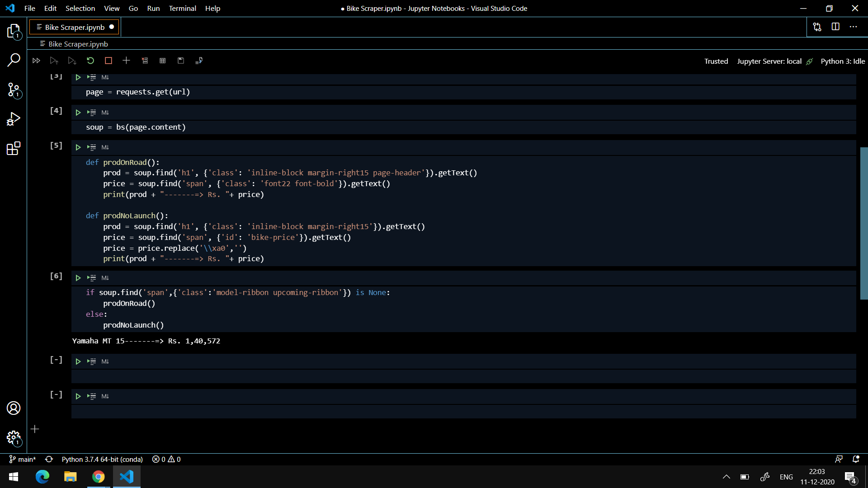868x488 pixels.
Task: Click the notebook vertical scrollbar thumb
Action: tap(863, 223)
